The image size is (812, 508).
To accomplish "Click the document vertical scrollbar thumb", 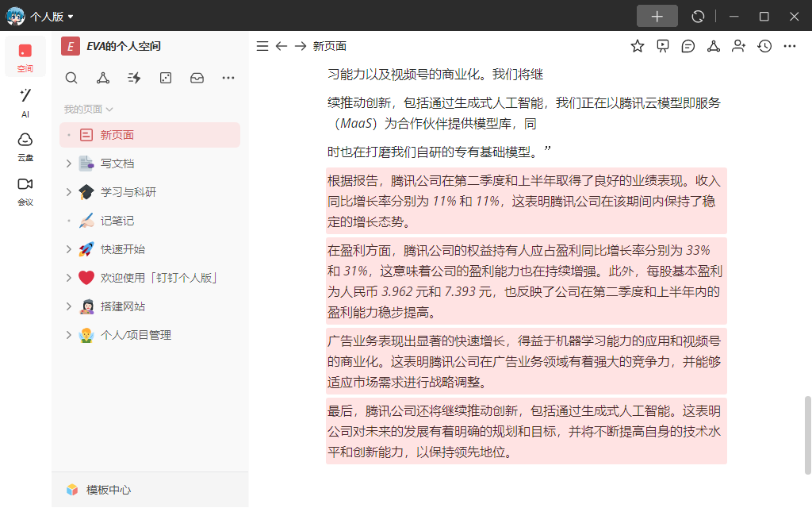I will pyautogui.click(x=807, y=435).
